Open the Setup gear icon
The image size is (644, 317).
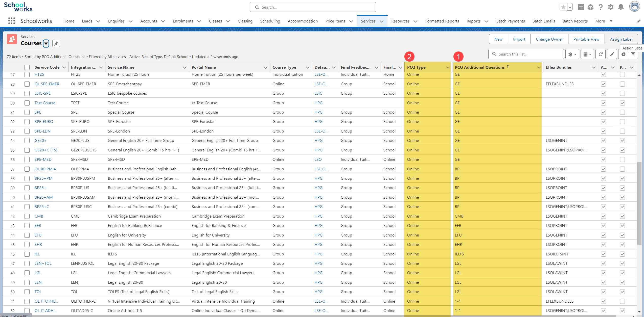[611, 7]
